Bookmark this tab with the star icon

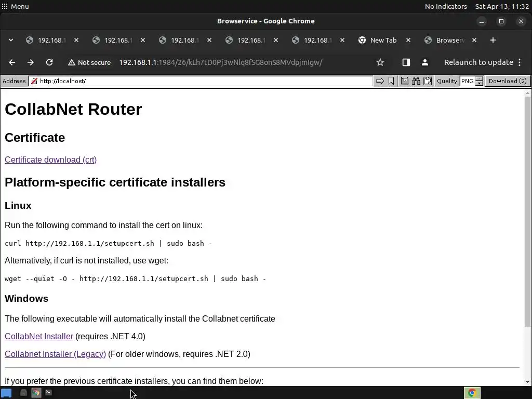tap(380, 62)
